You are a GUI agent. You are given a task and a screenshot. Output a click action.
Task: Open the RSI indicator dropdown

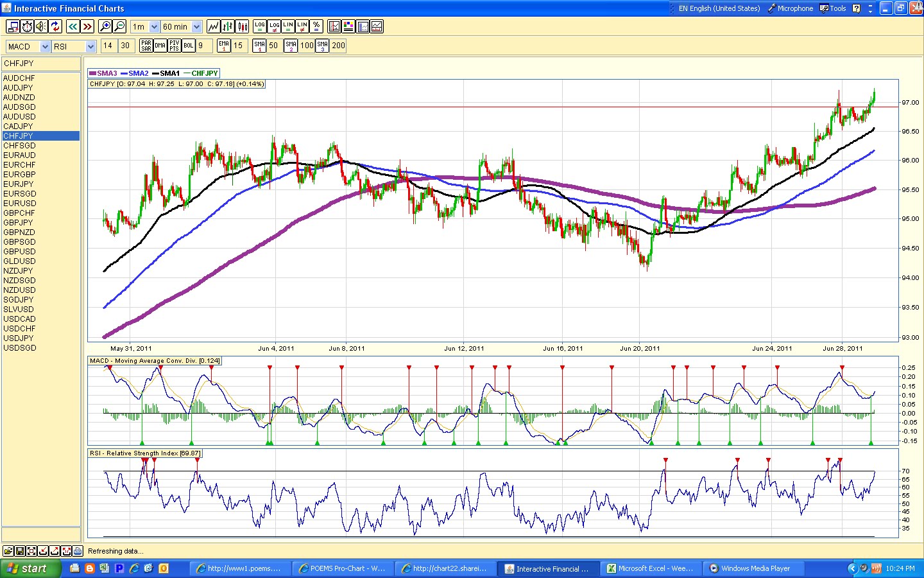(x=74, y=46)
